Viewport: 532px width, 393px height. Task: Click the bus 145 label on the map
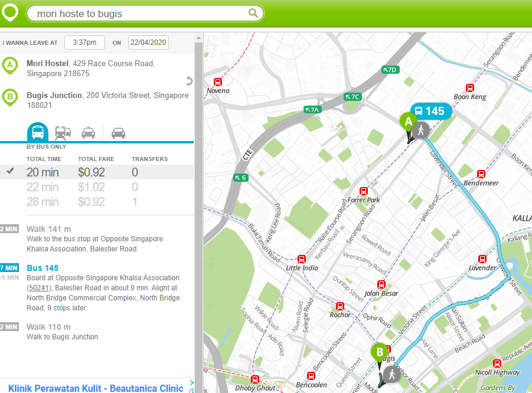click(x=430, y=111)
